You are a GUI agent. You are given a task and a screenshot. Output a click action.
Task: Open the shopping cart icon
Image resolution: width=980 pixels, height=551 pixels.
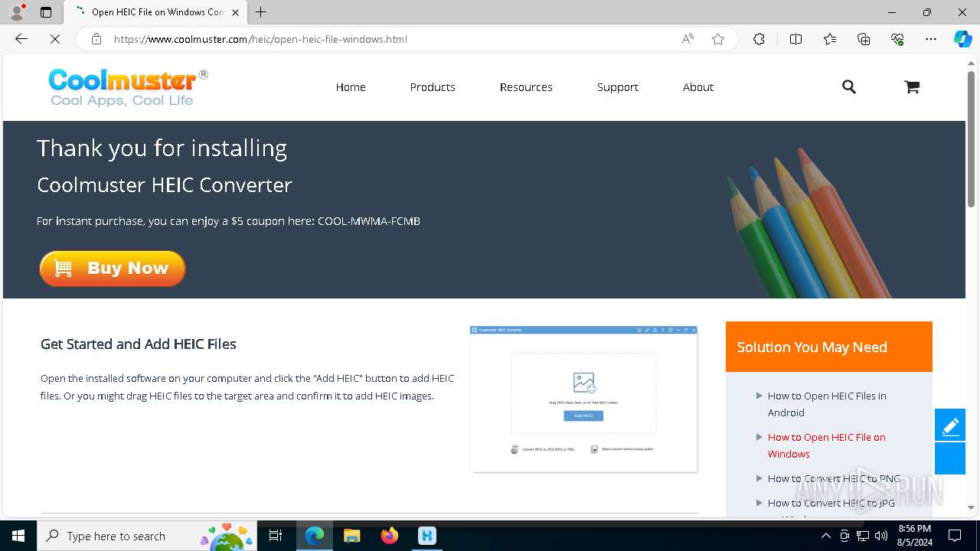(911, 87)
